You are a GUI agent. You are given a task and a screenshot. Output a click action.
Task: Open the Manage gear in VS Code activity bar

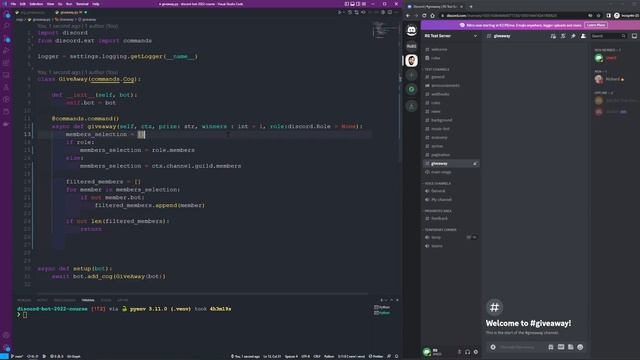[6, 347]
